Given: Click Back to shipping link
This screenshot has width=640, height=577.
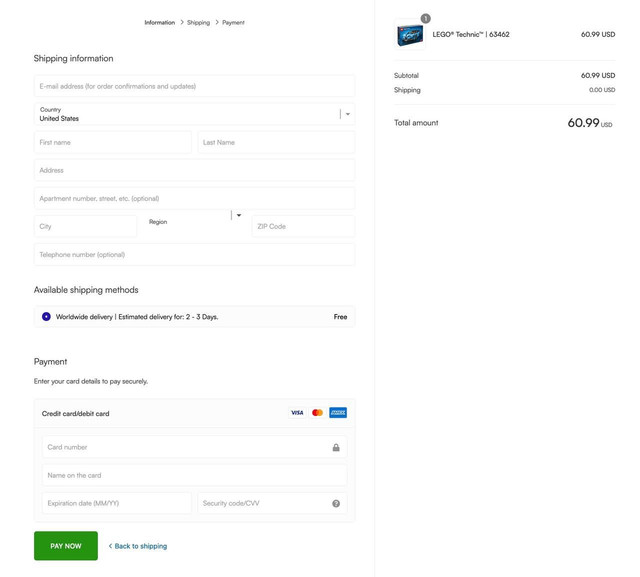Looking at the screenshot, I should point(138,546).
